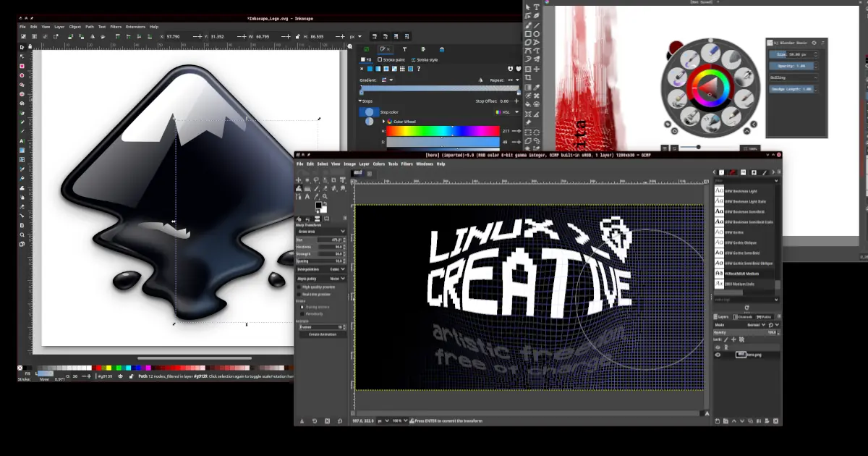868x456 pixels.
Task: Toggle Periodically stroke checkbox in GIMP
Action: 302,313
